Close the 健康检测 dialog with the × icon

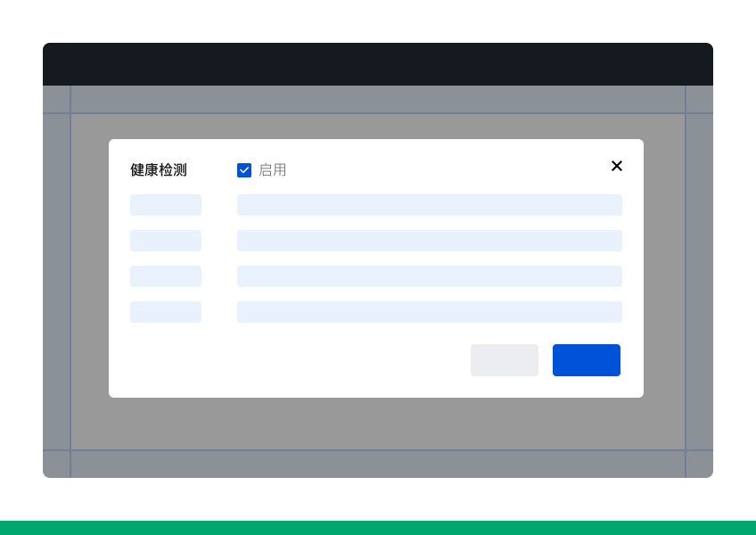617,166
